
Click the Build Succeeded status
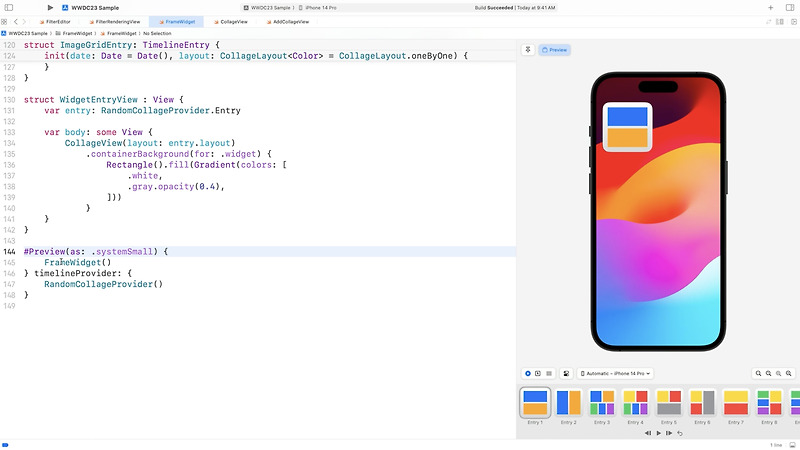point(514,8)
